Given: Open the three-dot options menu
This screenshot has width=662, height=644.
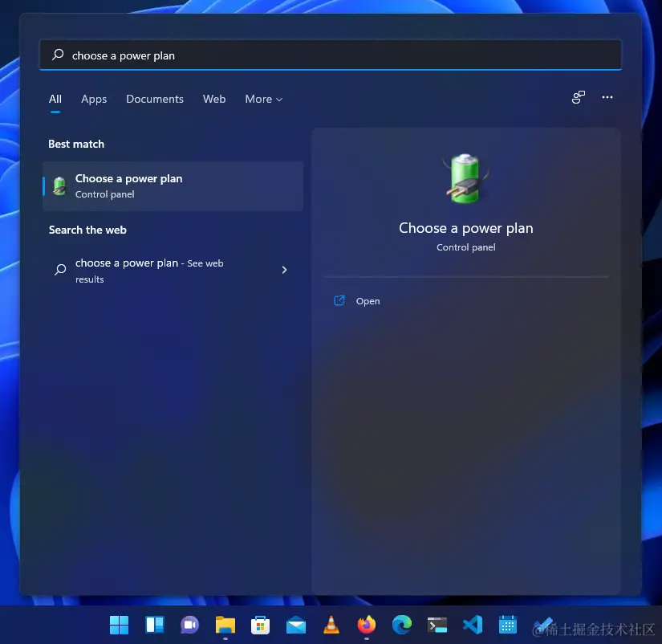Looking at the screenshot, I should 607,97.
